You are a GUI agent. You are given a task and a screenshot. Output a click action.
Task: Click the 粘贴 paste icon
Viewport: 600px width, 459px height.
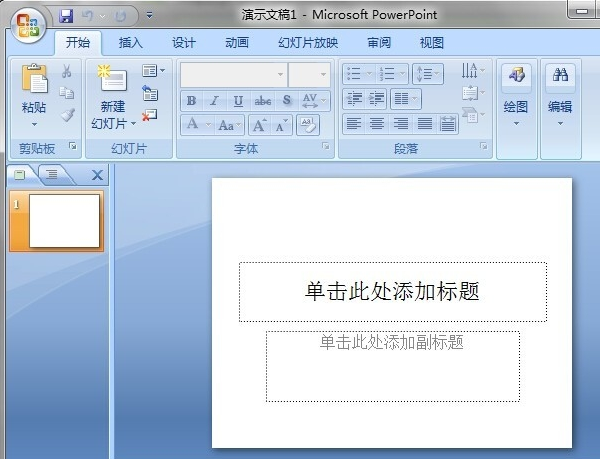click(34, 79)
